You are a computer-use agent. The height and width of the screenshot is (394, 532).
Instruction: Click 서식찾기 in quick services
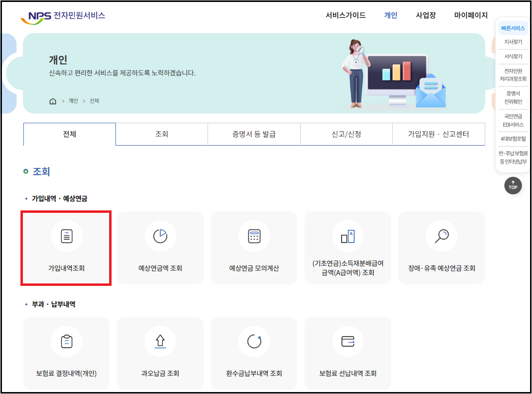pyautogui.click(x=513, y=56)
